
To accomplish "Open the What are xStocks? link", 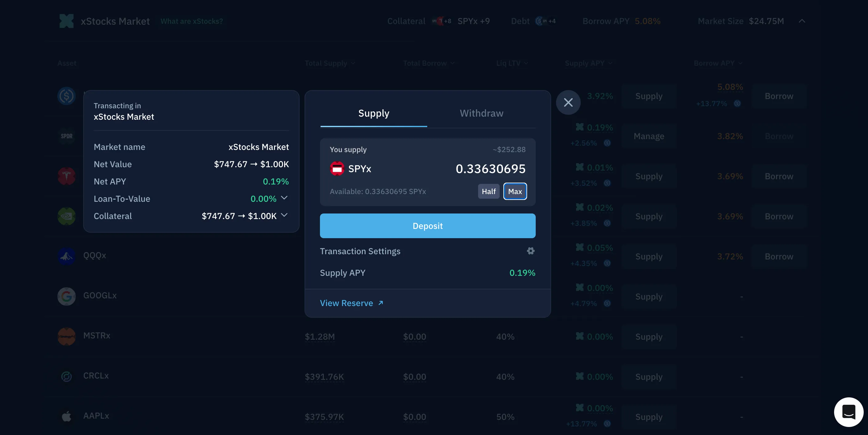I will tap(191, 21).
